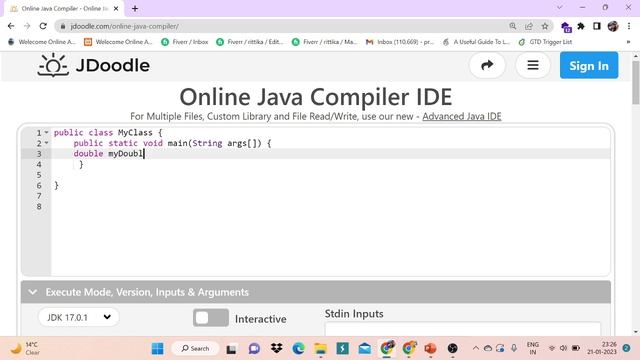
Task: Bookmark this page with the star
Action: point(545,26)
